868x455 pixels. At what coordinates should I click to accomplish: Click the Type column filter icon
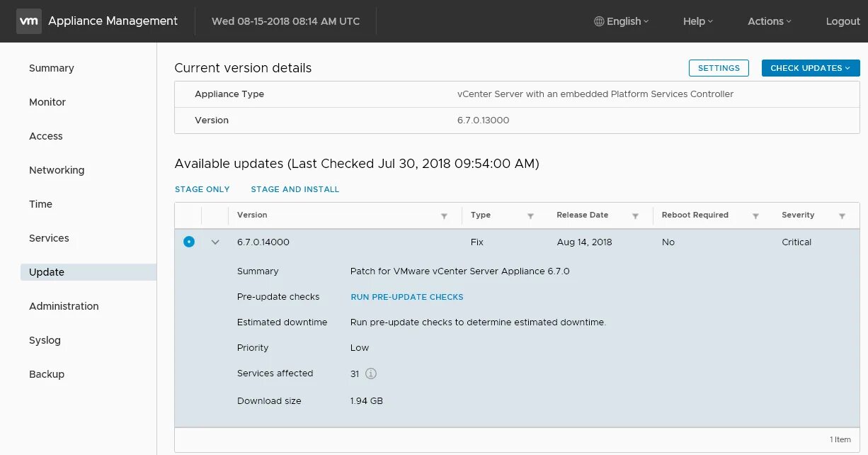(x=530, y=216)
